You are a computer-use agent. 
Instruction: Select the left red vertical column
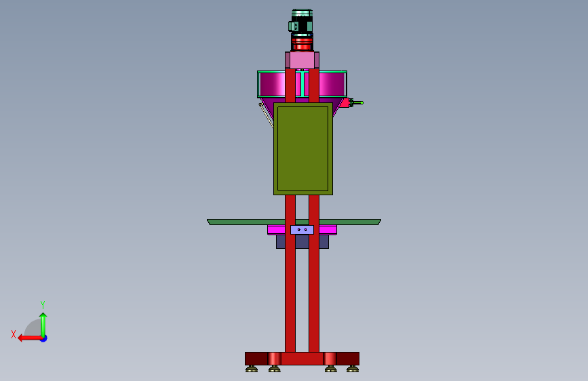tap(290, 274)
